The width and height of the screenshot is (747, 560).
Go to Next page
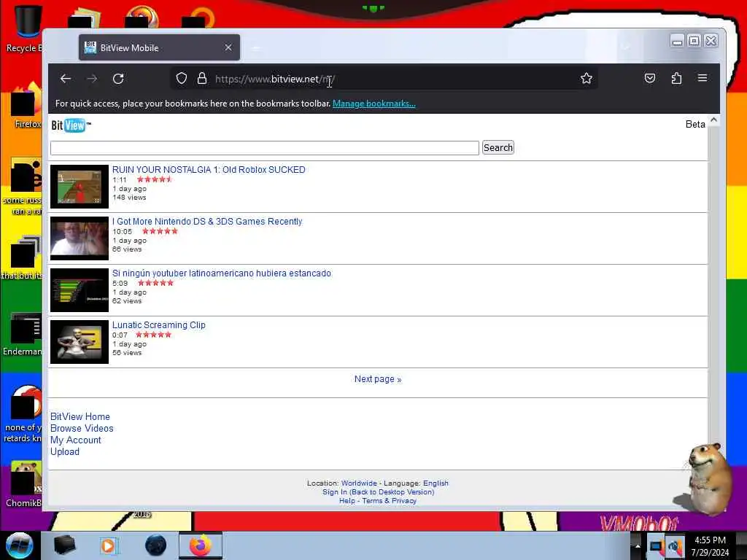tap(378, 379)
